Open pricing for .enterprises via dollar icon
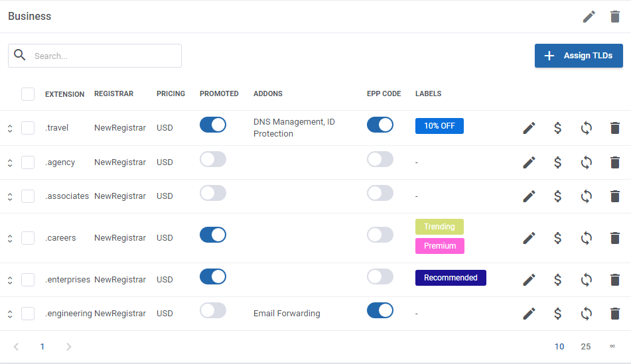Screen dimensions: 631x364 point(558,280)
